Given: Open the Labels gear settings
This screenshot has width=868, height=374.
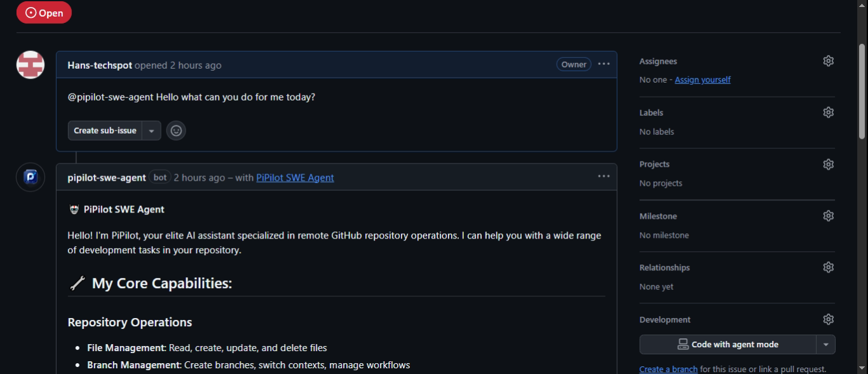Looking at the screenshot, I should (828, 113).
